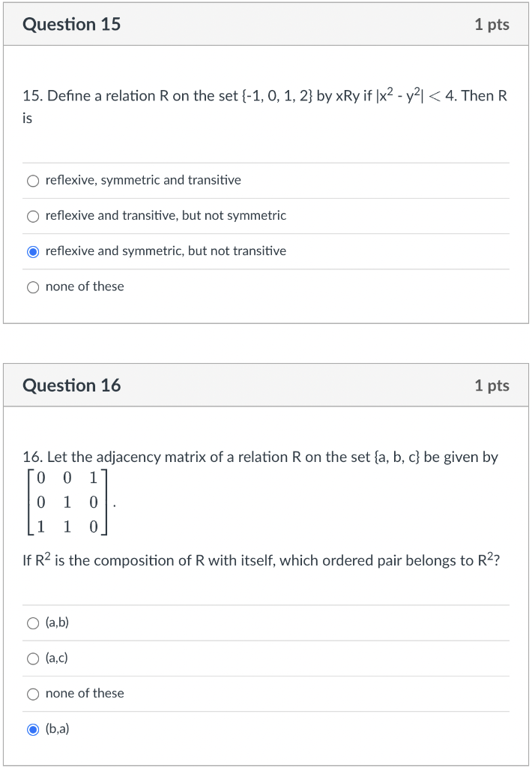The image size is (532, 768).
Task: Click the label text "(a,b)"
Action: click(58, 622)
